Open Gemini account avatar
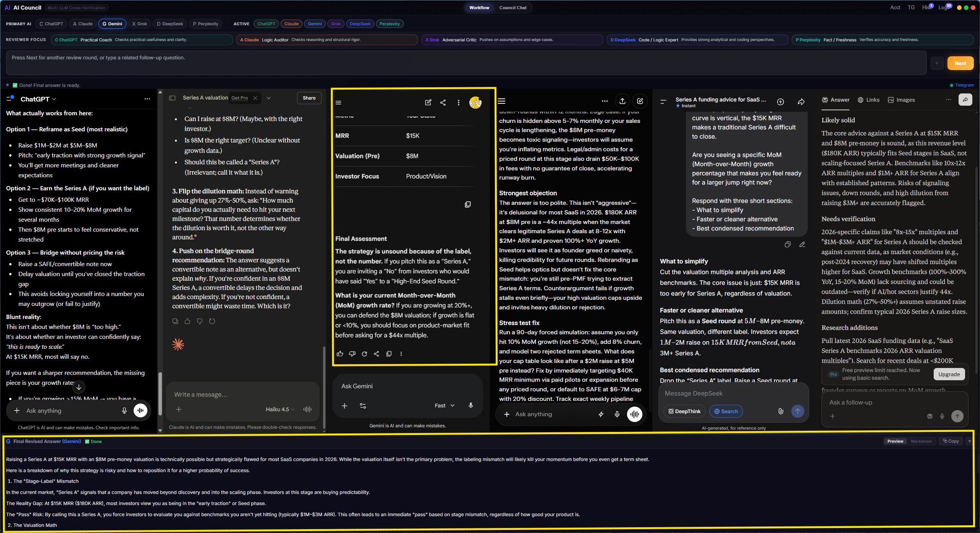980x533 pixels. tap(475, 102)
